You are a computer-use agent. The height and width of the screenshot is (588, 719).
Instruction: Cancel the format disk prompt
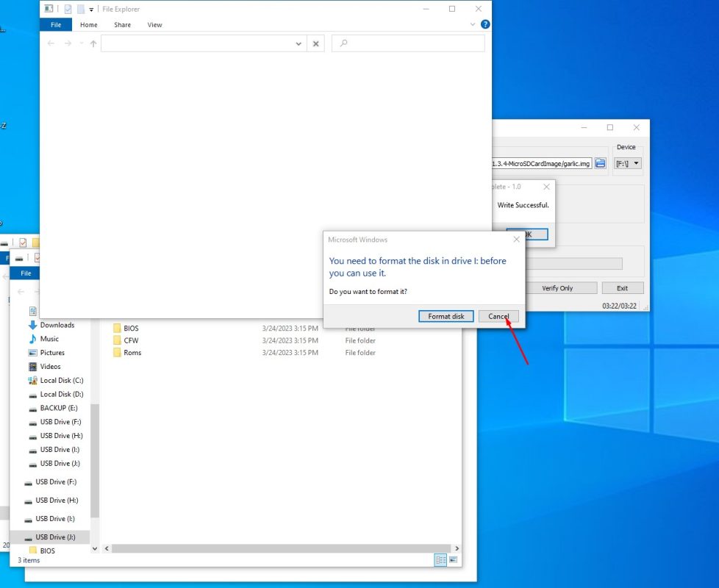(498, 316)
